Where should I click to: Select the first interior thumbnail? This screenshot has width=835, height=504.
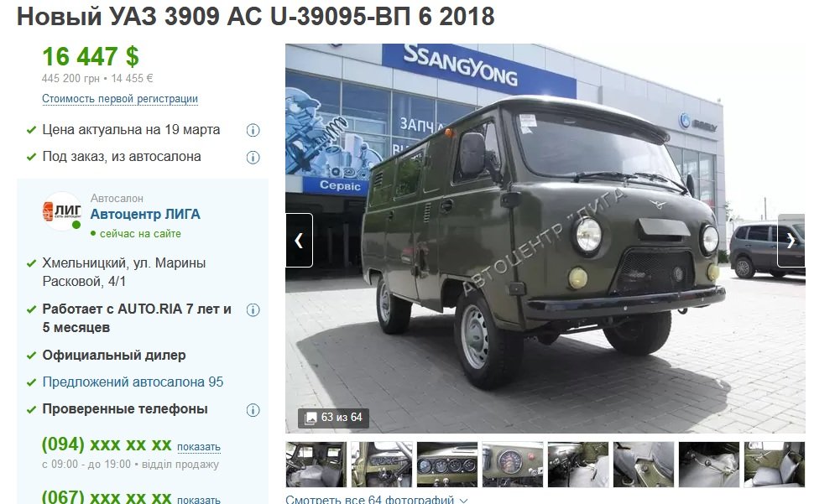[x=316, y=464]
